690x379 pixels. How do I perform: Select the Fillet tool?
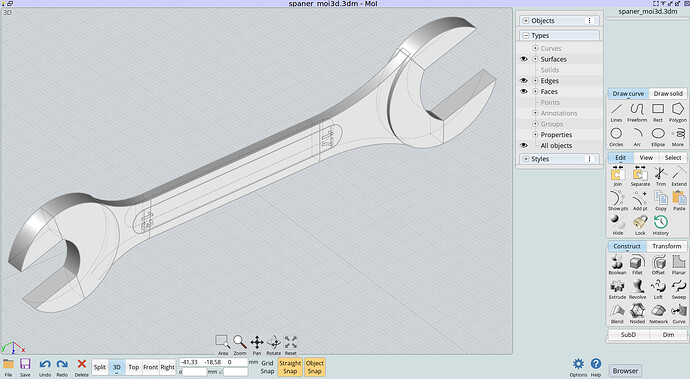(637, 265)
